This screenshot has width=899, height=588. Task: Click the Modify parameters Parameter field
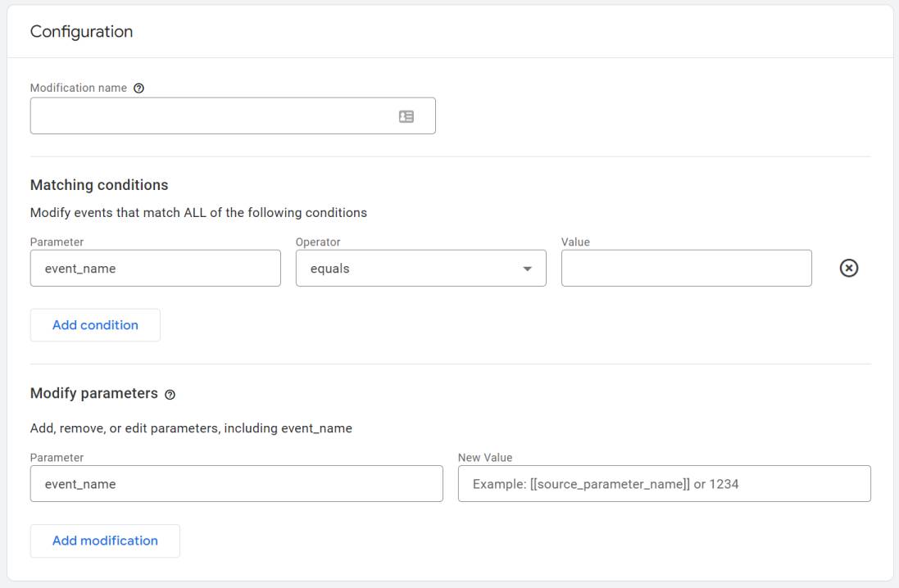pos(236,484)
